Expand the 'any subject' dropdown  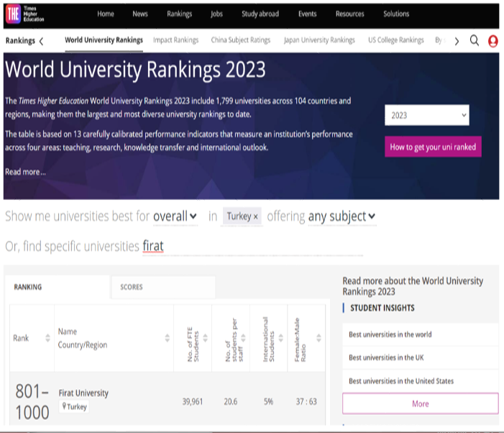coord(342,216)
